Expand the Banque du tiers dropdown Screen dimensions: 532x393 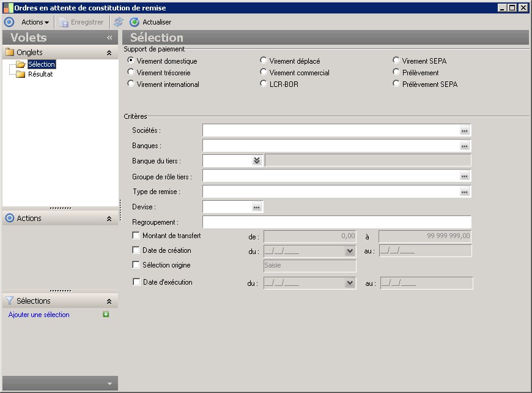(257, 160)
